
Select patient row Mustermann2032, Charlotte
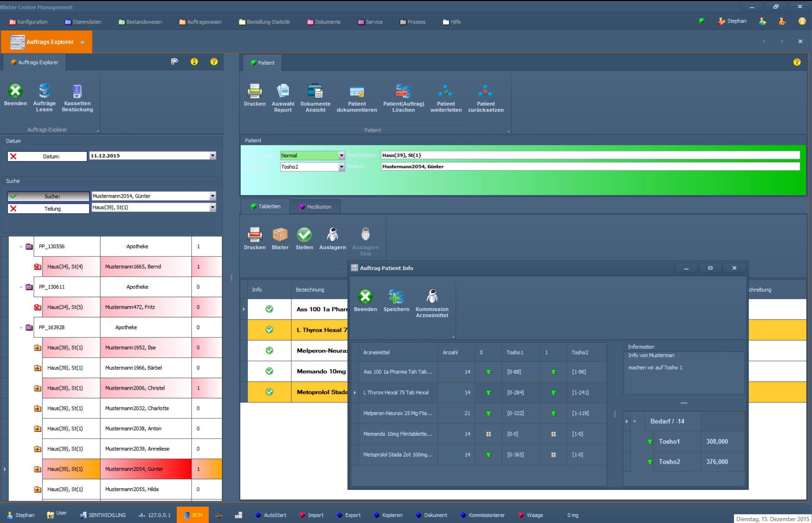pos(137,408)
